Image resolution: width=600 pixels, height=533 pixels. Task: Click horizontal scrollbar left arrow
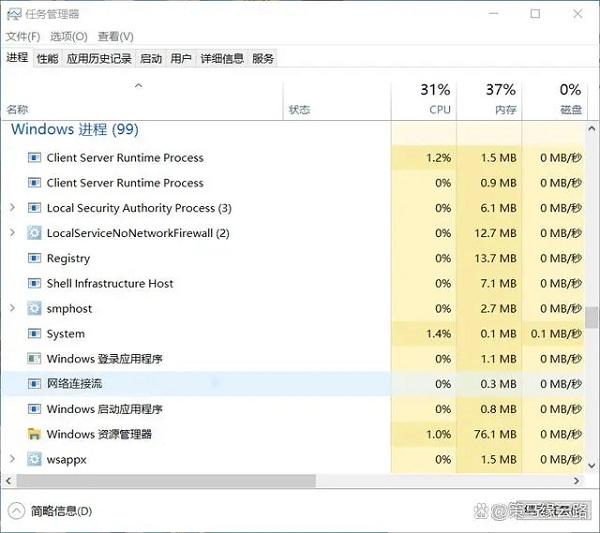coord(8,481)
